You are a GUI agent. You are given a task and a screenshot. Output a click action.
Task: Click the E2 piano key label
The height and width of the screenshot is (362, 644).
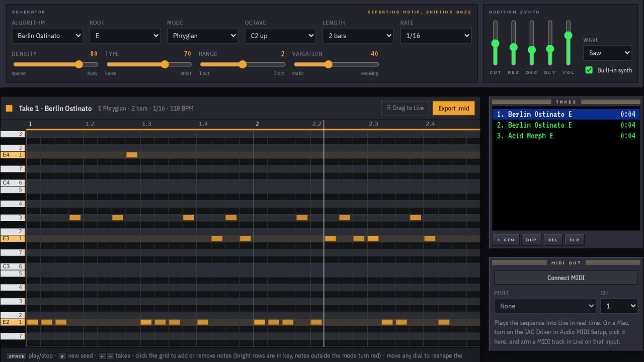click(x=13, y=322)
